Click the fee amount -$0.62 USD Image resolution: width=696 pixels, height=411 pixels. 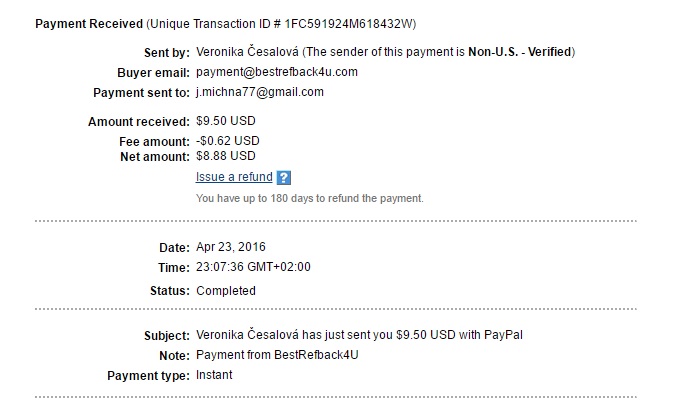228,141
